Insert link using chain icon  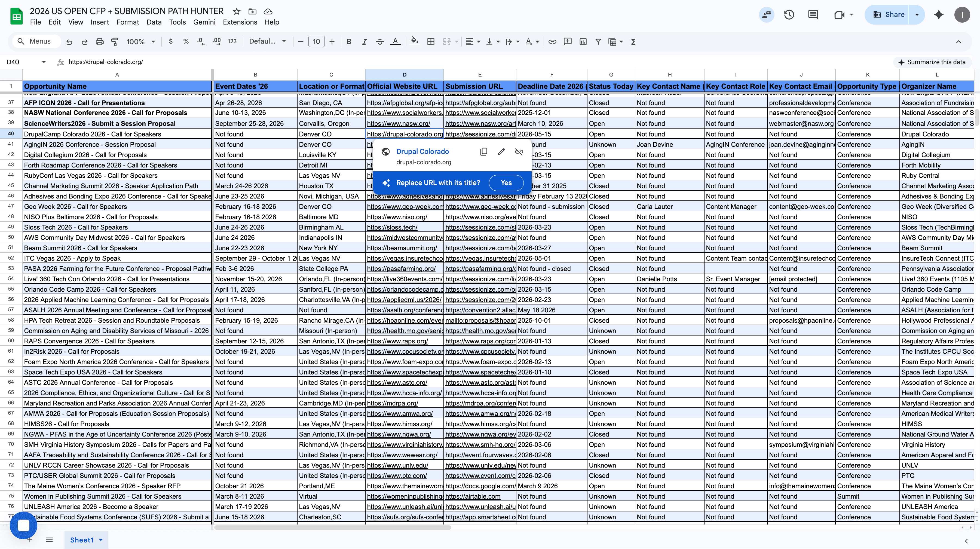(552, 41)
